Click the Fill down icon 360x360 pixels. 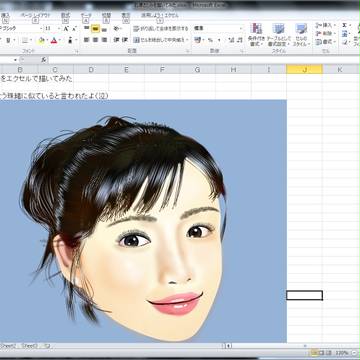point(345,34)
